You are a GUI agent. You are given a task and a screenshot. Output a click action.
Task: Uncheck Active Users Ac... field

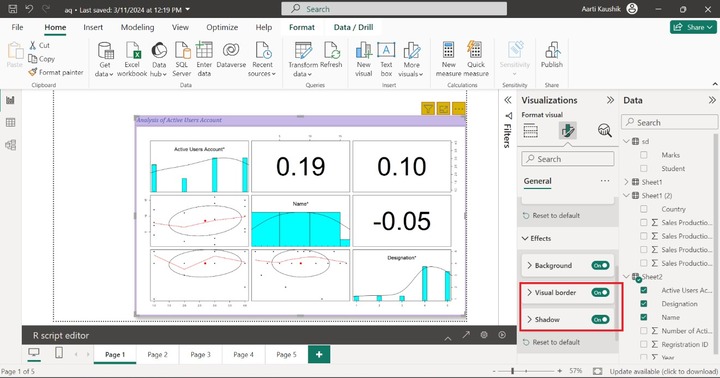click(644, 290)
